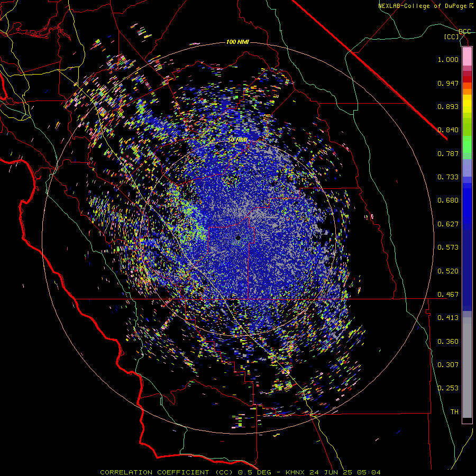Click the 0.413 scale value
476x476 pixels.
pyautogui.click(x=448, y=318)
